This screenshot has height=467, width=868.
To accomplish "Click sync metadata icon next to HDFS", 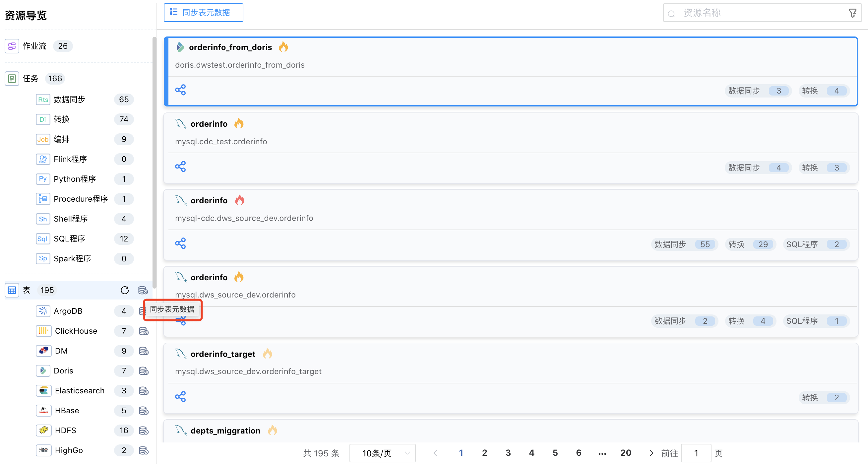I will tap(144, 431).
